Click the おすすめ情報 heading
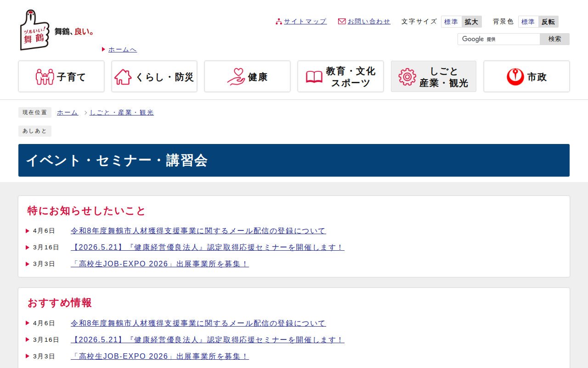588x368 pixels. click(x=60, y=303)
